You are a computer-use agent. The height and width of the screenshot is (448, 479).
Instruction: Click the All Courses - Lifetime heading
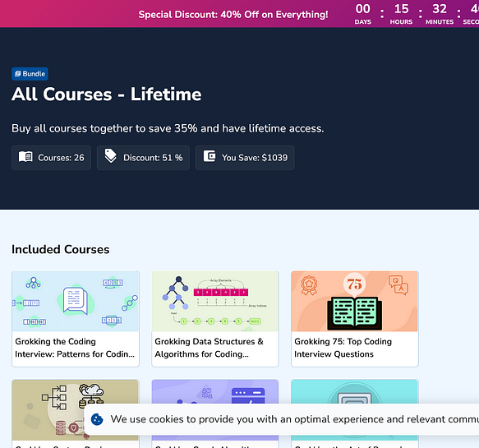click(106, 95)
